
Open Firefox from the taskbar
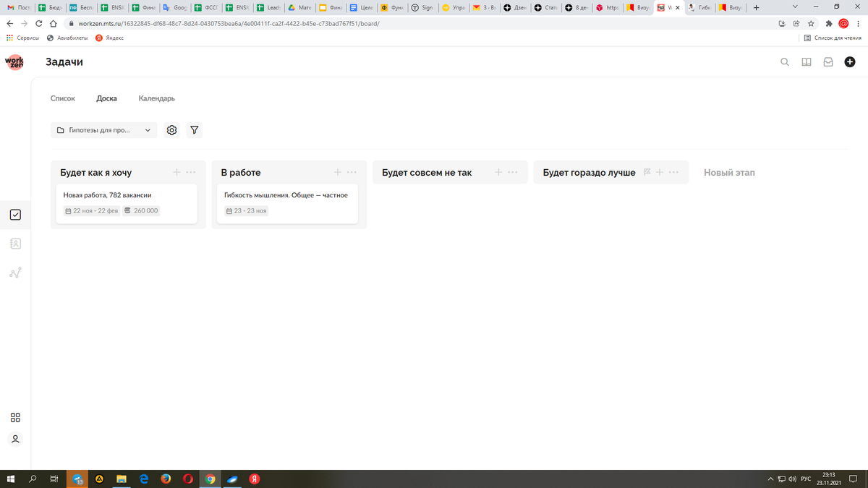(166, 479)
